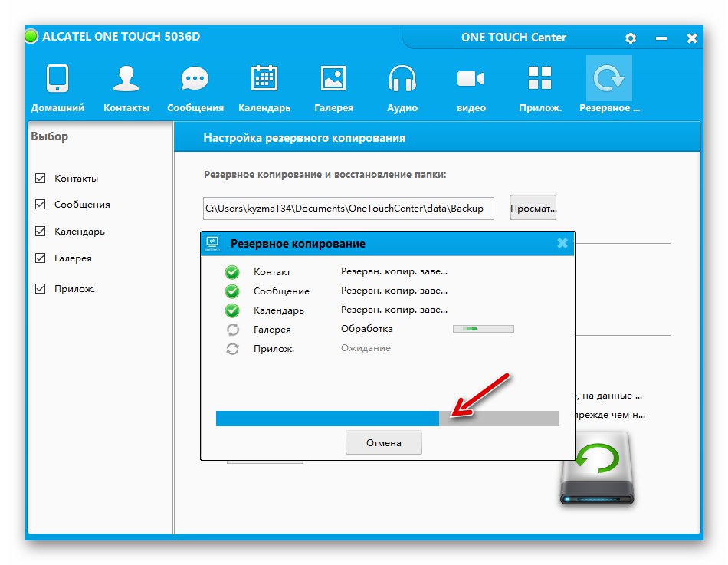Open the Сообщения messages icon
The height and width of the screenshot is (565, 728).
coord(195,79)
